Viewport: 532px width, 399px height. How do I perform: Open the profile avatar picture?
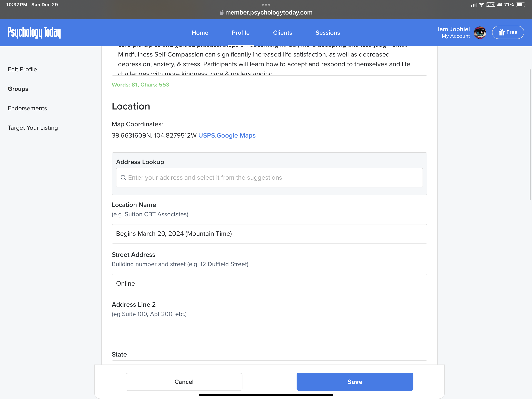480,33
